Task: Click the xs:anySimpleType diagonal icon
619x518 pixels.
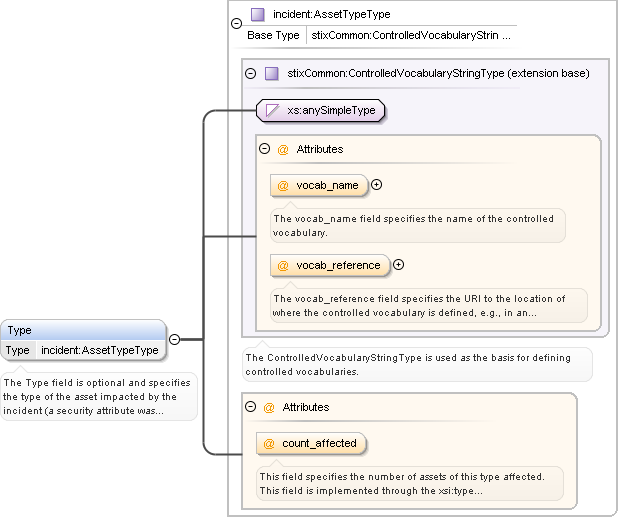Action: pos(272,110)
